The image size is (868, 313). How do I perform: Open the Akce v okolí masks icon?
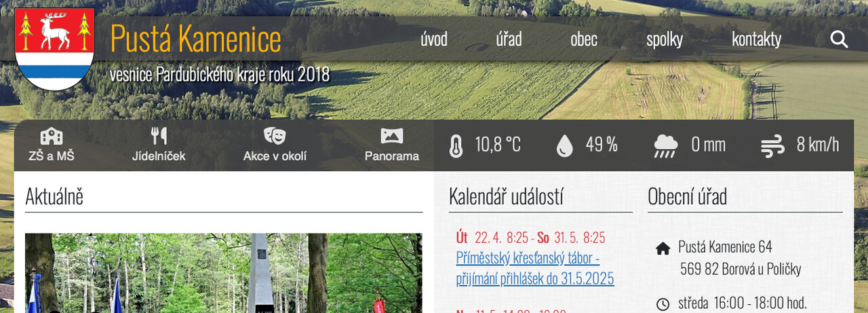[275, 136]
